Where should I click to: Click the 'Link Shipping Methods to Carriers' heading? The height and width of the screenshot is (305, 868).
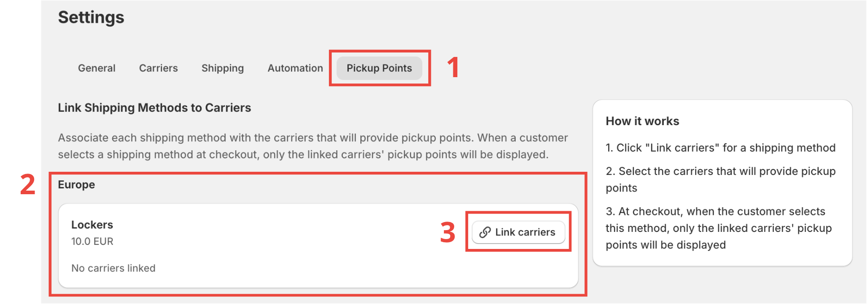154,108
